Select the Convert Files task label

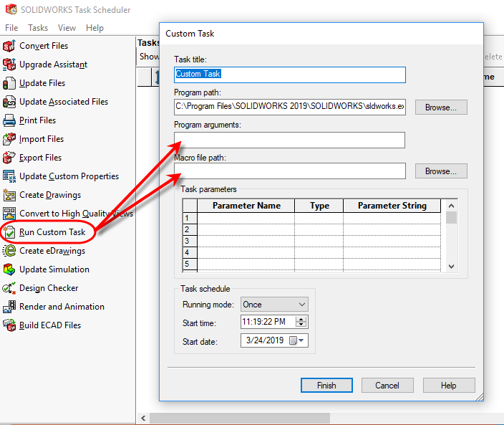click(x=44, y=46)
